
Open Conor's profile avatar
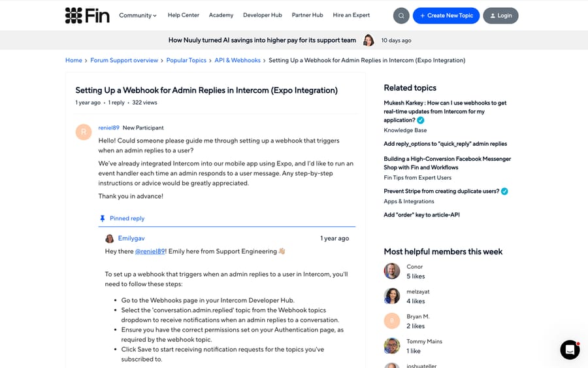coord(392,271)
